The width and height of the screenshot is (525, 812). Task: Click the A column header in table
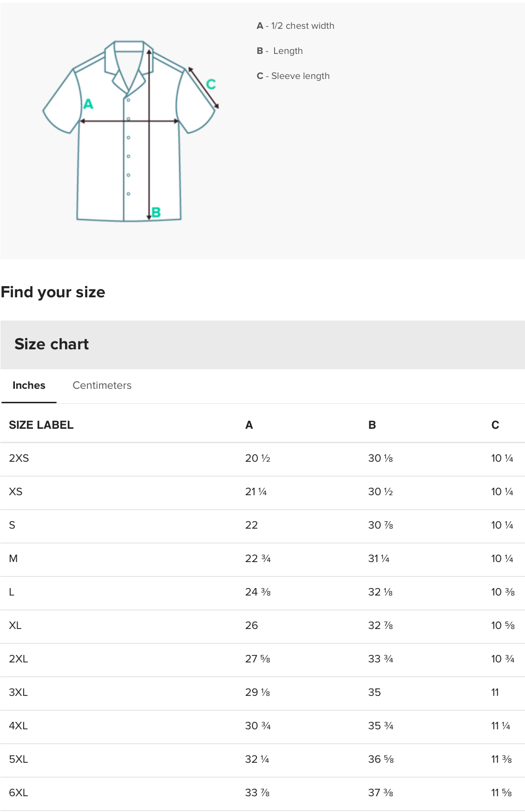point(249,425)
